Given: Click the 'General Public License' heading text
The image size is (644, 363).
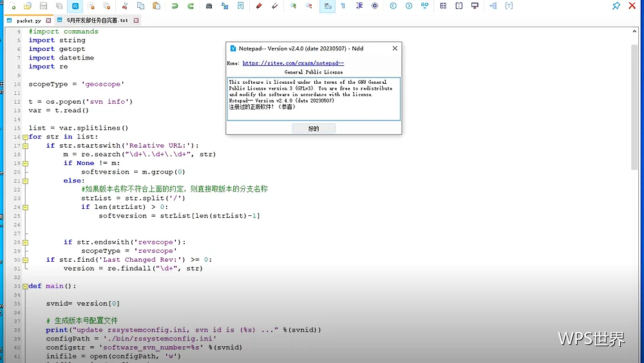Looking at the screenshot, I should [x=314, y=72].
